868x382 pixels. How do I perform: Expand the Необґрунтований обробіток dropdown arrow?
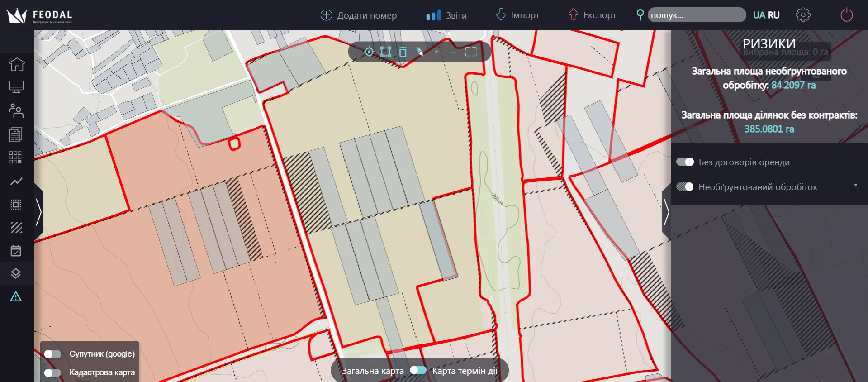tap(855, 186)
